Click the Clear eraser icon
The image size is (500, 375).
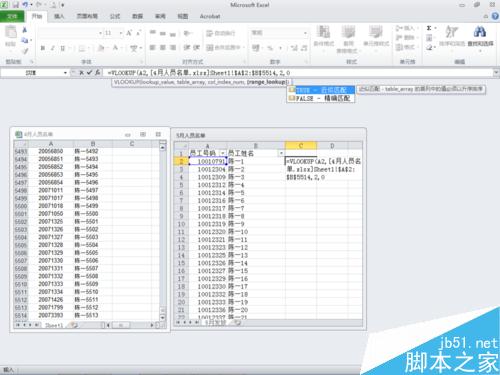point(429,47)
